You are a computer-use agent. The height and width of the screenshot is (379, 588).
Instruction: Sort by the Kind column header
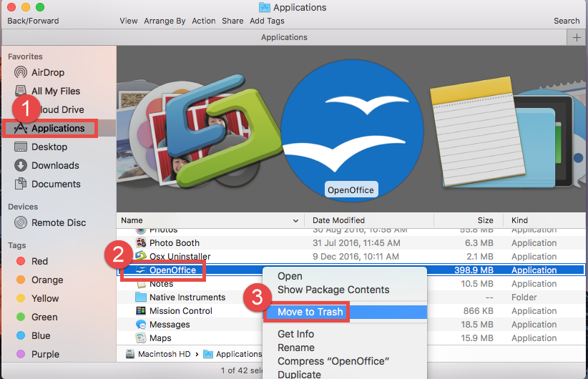[544, 220]
